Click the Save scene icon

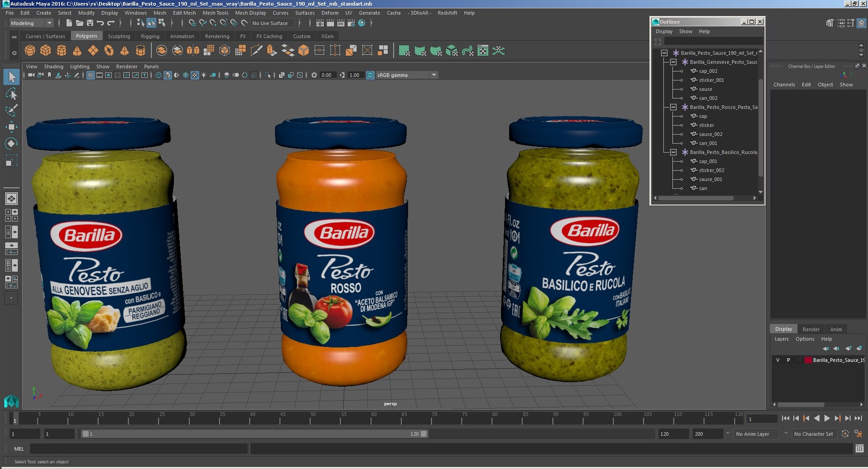point(90,23)
